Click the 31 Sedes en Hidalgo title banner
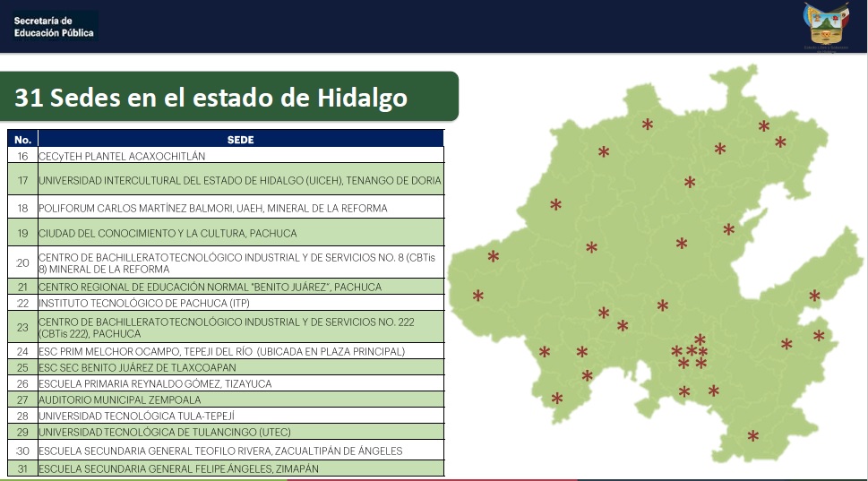 [x=229, y=97]
